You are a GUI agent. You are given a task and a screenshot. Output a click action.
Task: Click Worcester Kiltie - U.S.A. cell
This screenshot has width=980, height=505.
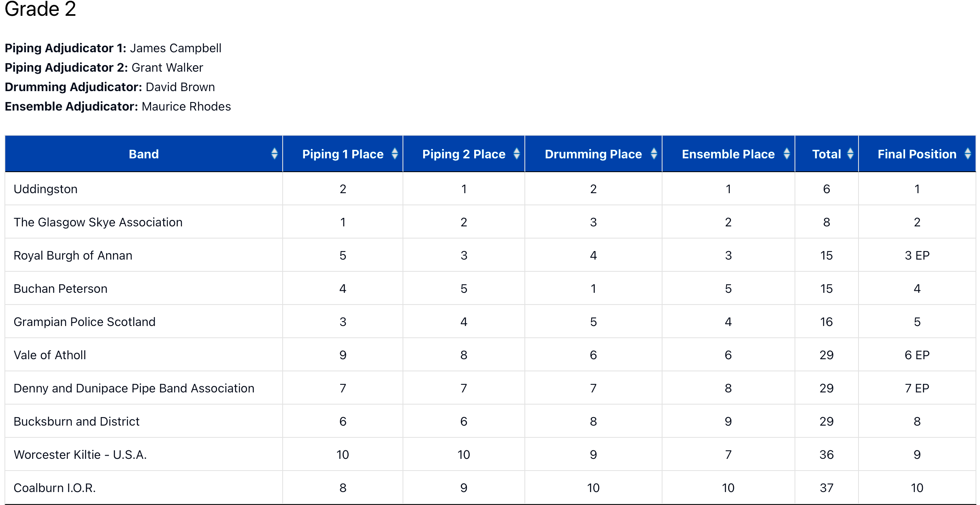point(80,455)
